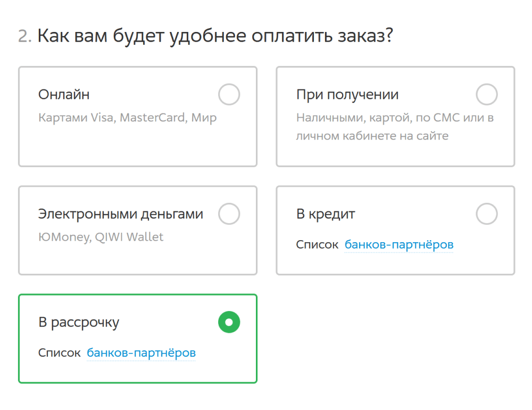The height and width of the screenshot is (410, 532).
Task: Click the "В рассрочку" card title
Action: (79, 322)
